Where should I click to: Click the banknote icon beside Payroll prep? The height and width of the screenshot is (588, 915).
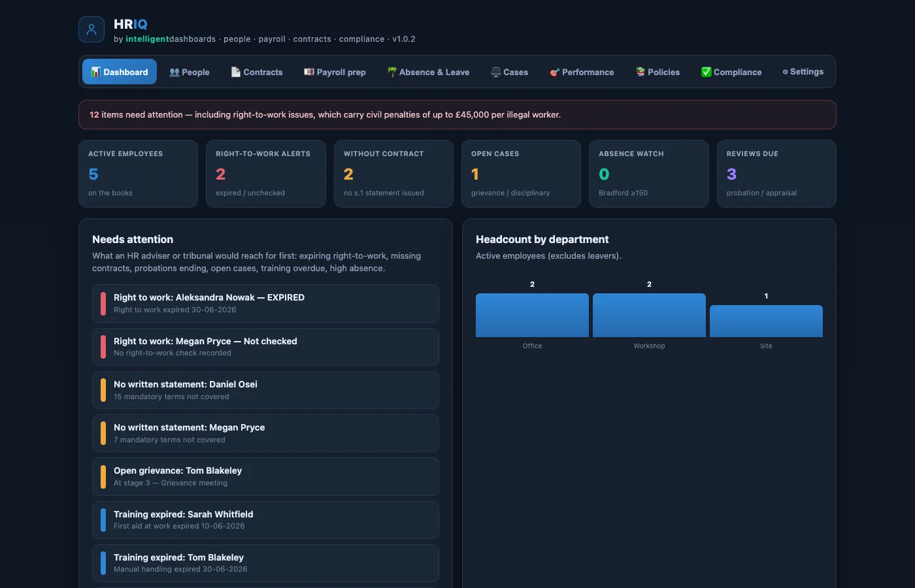[309, 72]
